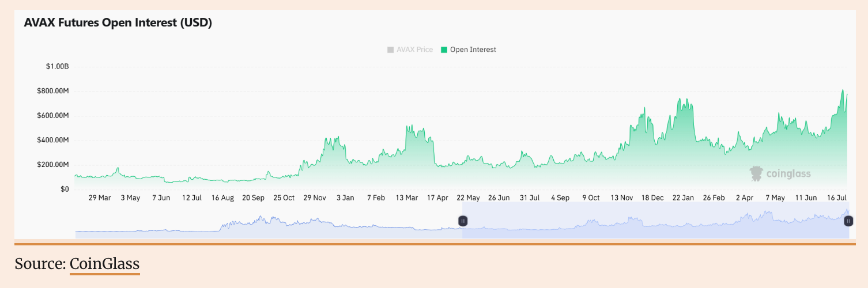Viewport: 868px width, 288px height.
Task: Select the 22 May date tick
Action: (468, 198)
